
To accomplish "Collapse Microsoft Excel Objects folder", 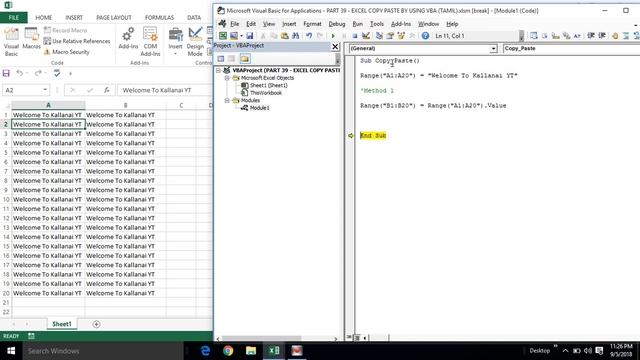I will (227, 78).
